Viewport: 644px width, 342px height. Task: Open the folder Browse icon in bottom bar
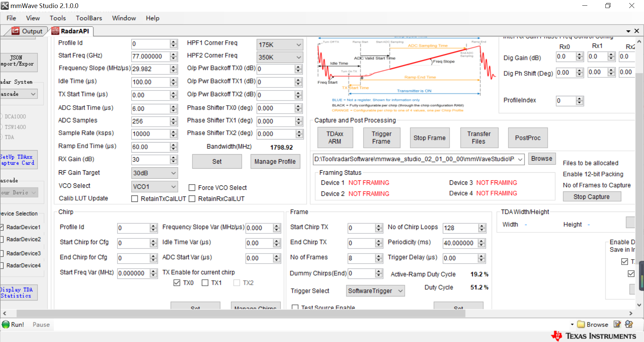tap(581, 324)
